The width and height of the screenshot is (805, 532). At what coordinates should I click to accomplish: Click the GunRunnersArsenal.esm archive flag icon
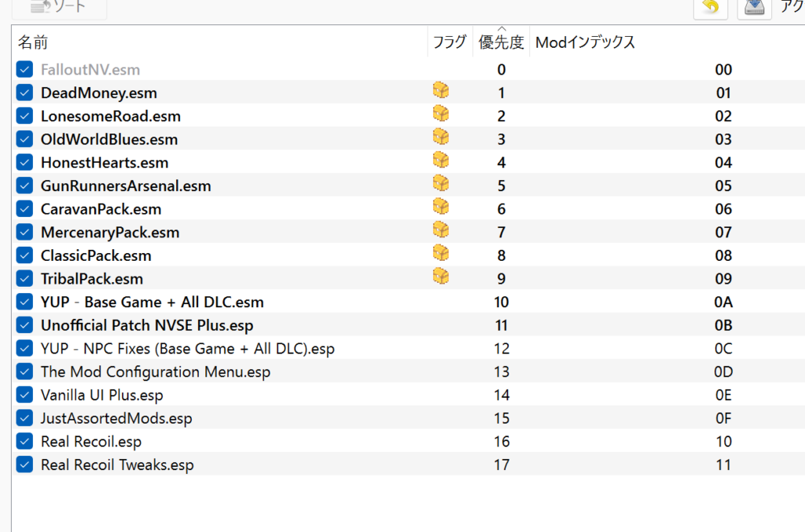click(441, 184)
